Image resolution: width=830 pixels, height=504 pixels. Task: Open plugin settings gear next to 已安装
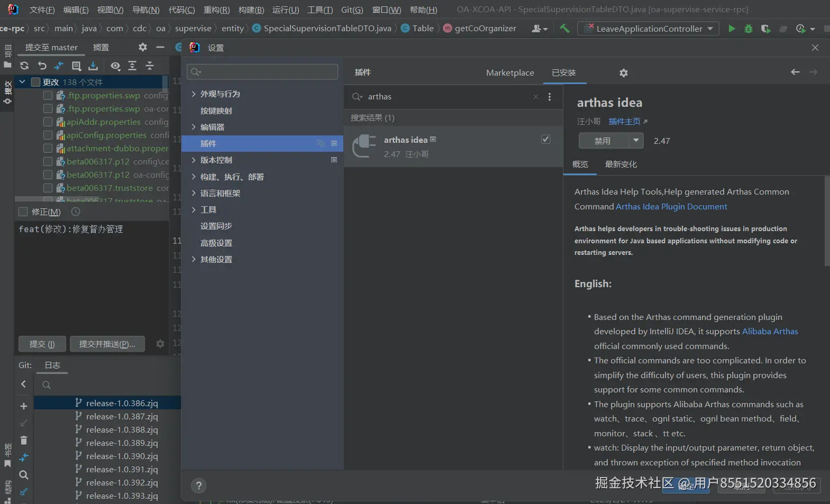pos(624,73)
